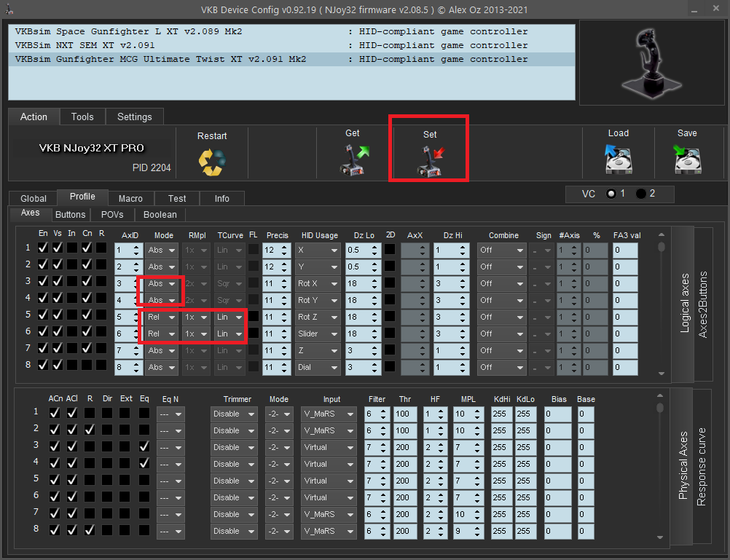The height and width of the screenshot is (560, 730).
Task: Click the Load hard drive icon
Action: pos(619,159)
